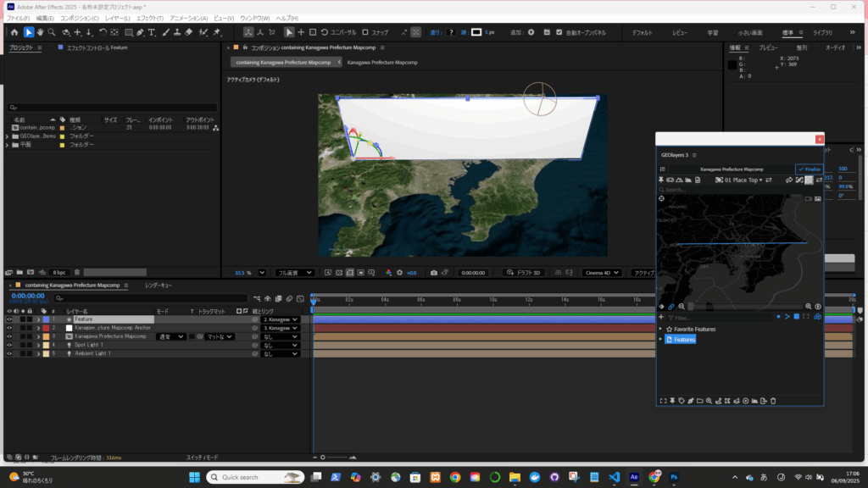This screenshot has height=488, width=868.
Task: Switch to the レビュー workspace
Action: pos(680,32)
